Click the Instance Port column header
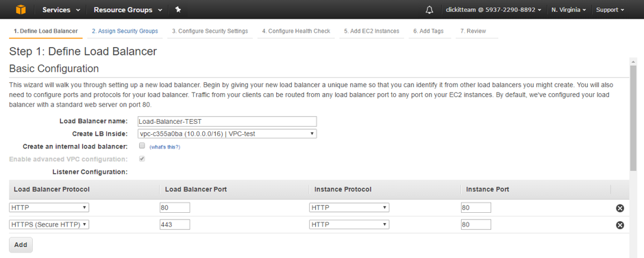 (488, 190)
